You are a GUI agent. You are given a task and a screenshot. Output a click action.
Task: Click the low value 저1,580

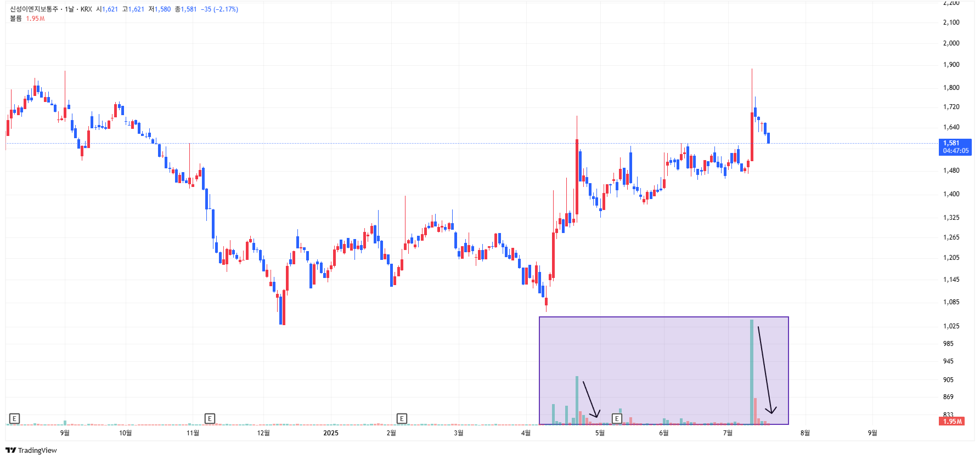[x=160, y=9]
